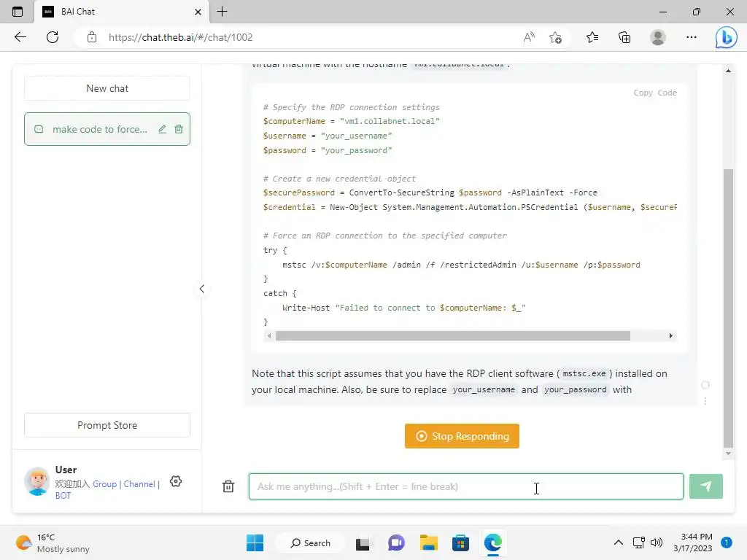Click Edge browser icon on taskbar

click(493, 542)
